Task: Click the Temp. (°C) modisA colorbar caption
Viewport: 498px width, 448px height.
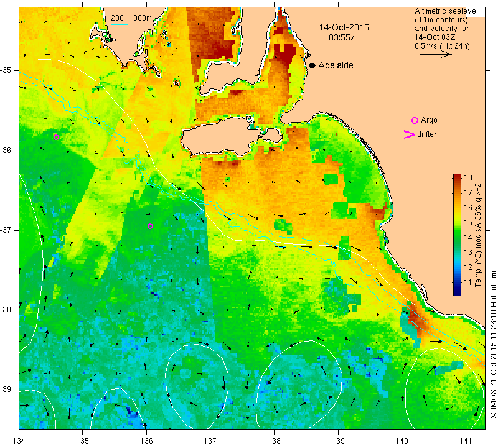Action: 478,235
